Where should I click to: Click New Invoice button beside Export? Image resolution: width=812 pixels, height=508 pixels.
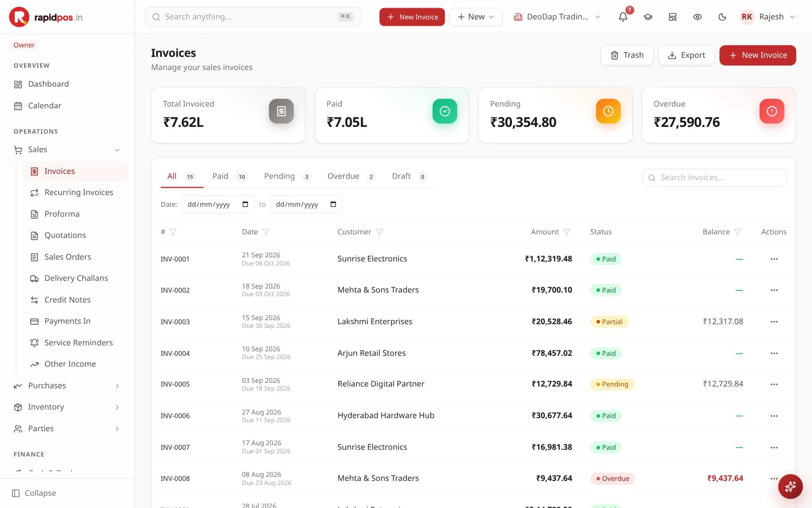pyautogui.click(x=757, y=55)
